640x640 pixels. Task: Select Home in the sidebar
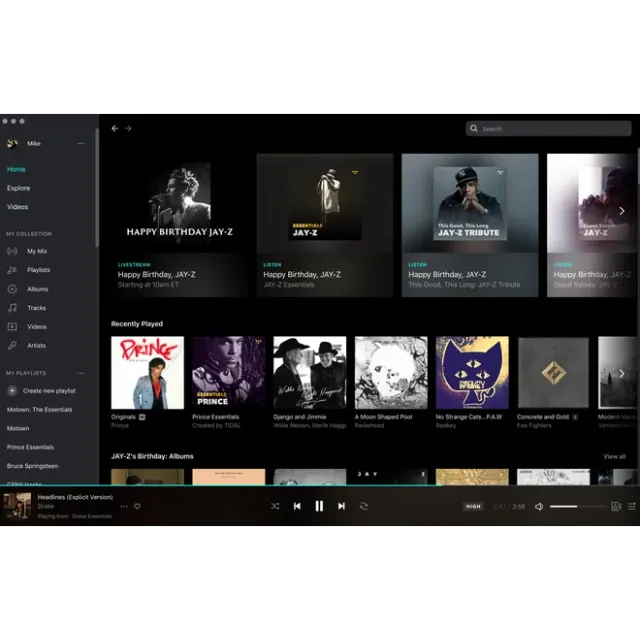click(x=16, y=169)
